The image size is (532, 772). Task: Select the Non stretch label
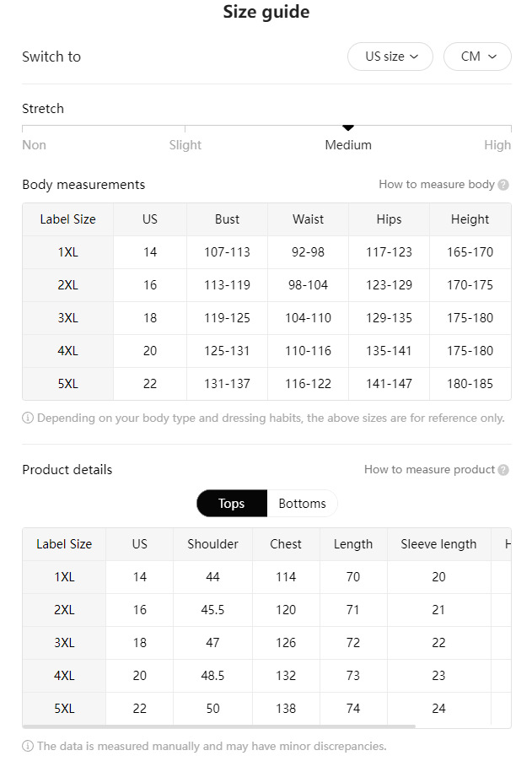pos(34,145)
